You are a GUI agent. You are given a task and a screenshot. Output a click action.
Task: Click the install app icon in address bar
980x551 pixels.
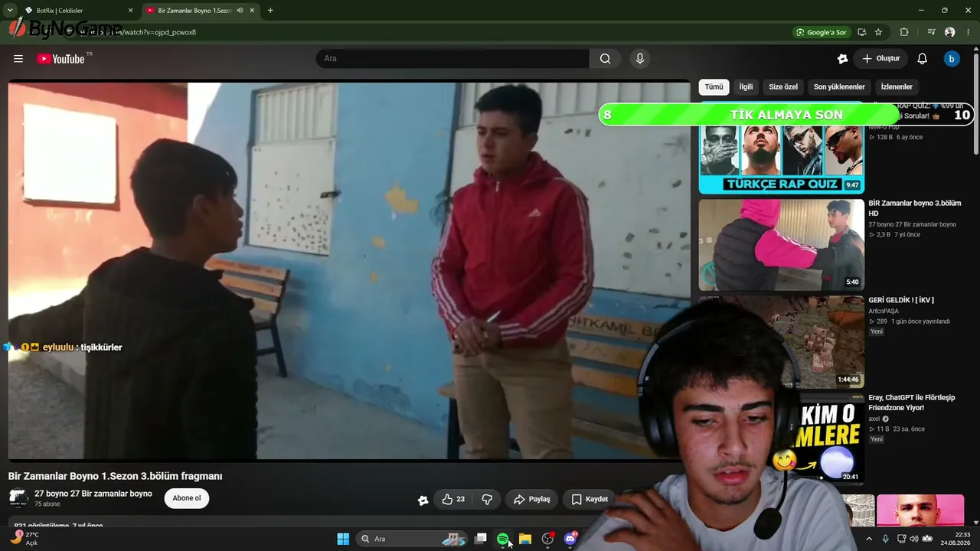pos(862,32)
